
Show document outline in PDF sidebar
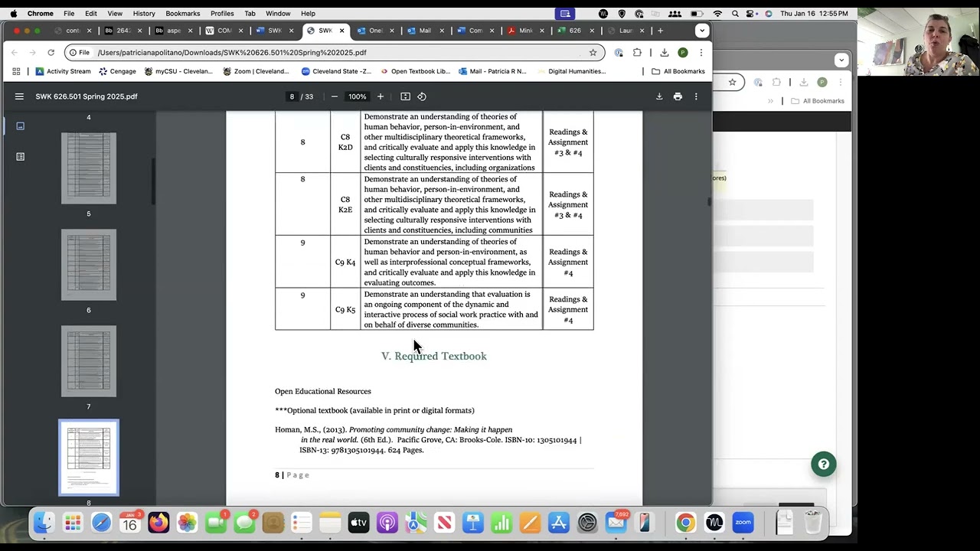(20, 157)
